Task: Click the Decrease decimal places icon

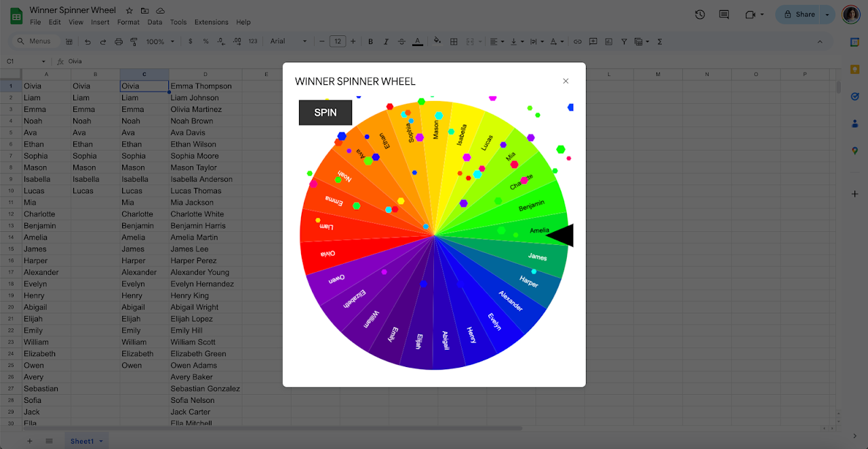Action: click(x=221, y=42)
